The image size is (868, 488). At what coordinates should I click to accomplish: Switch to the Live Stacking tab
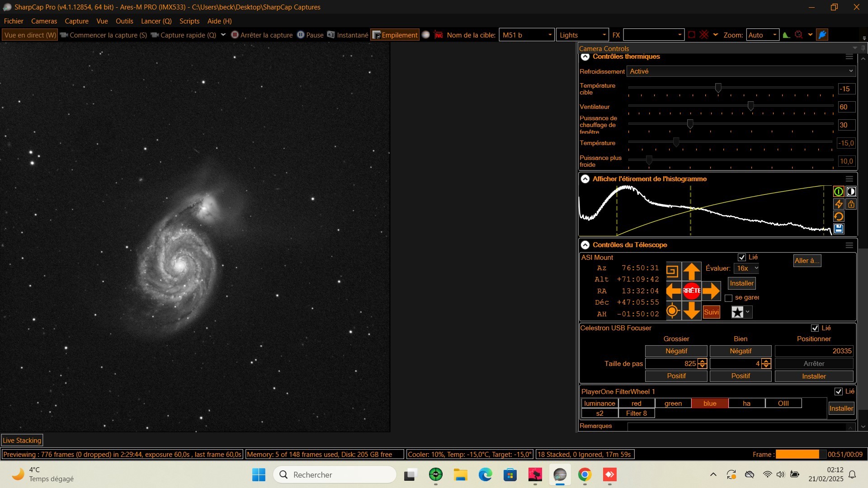[22, 440]
